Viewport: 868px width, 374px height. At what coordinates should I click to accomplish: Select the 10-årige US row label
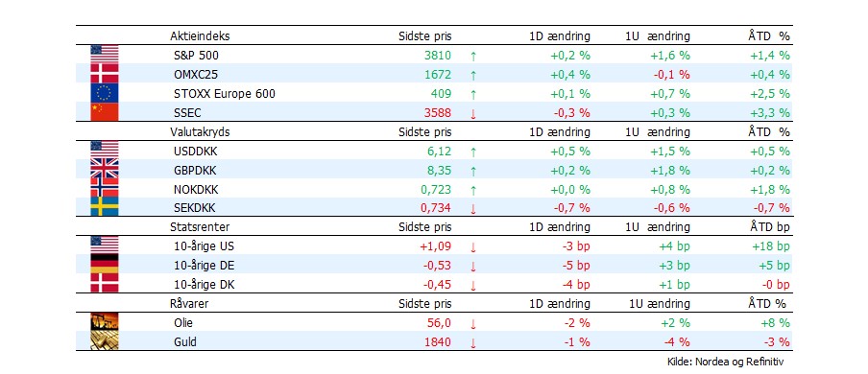coord(200,246)
